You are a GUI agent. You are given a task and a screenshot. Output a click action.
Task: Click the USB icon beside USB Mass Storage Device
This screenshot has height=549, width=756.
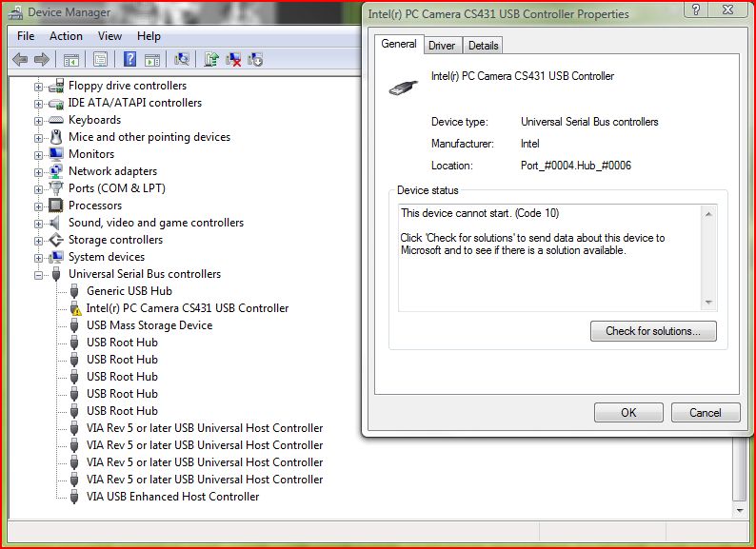74,325
